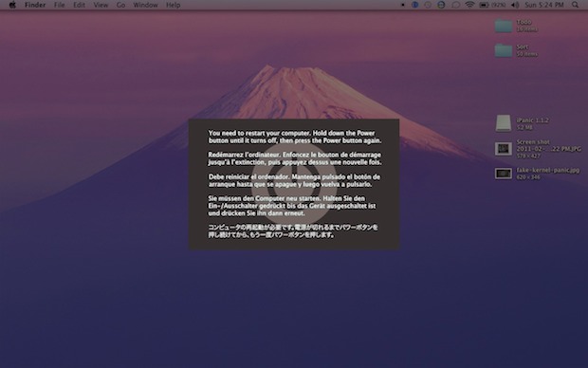Click the volume speaker icon
Screen dimensions: 588x368
pos(515,5)
